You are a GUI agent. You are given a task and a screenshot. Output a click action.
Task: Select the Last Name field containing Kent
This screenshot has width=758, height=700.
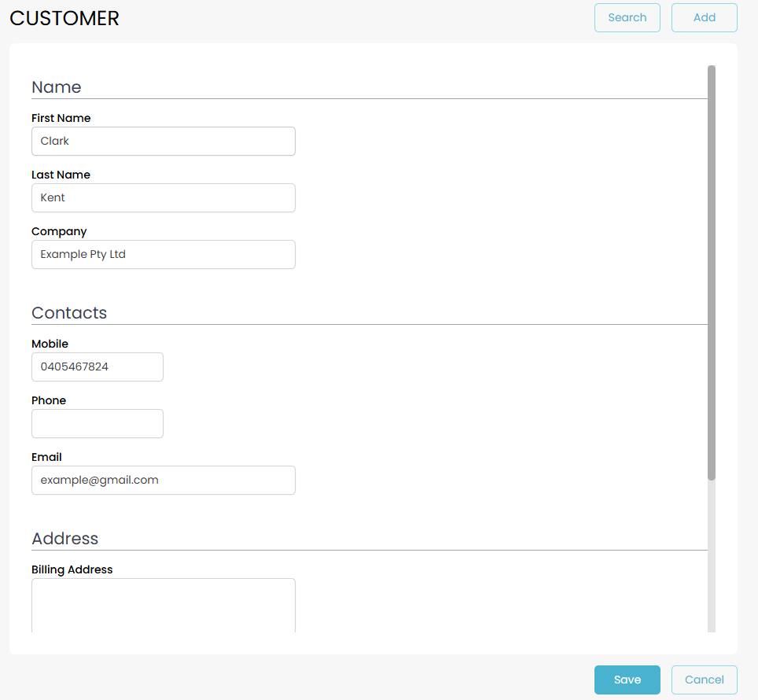163,198
